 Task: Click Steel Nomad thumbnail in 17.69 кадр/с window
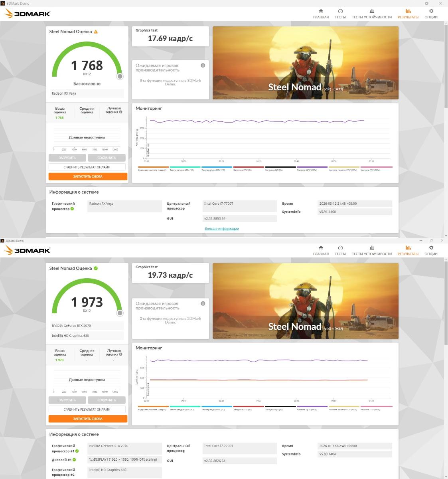[306, 63]
